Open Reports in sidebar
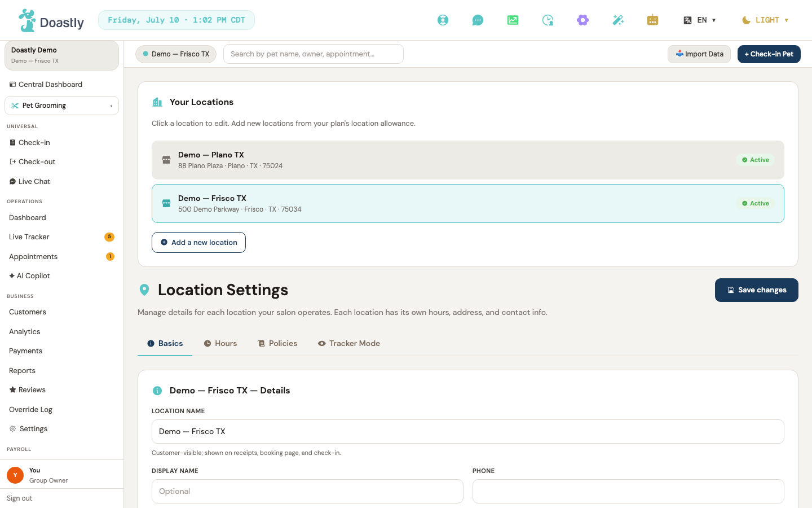812x508 pixels. coord(61,371)
